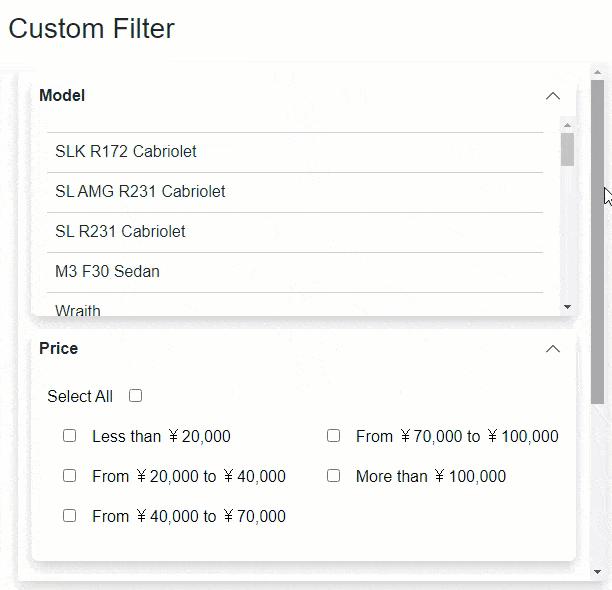Screen dimensions: 612x590
Task: Select SLK R172 Cabriolet model
Action: pos(295,152)
